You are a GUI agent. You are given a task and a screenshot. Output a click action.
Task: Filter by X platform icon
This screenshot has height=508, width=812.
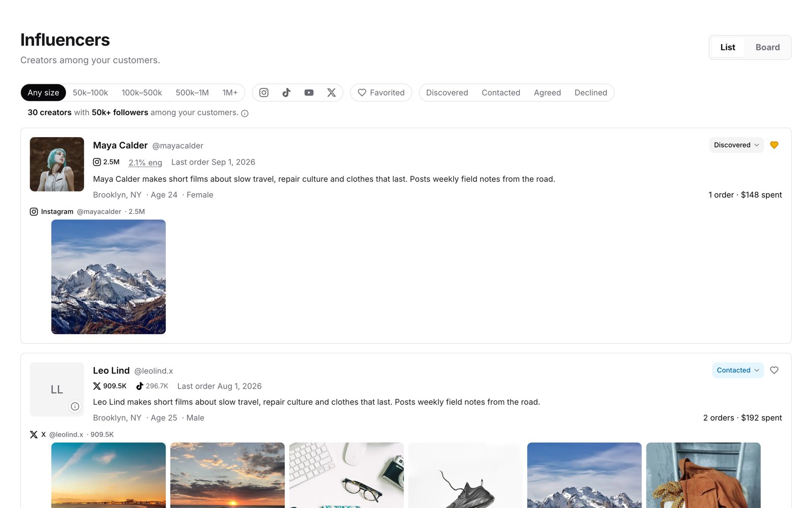click(x=331, y=92)
